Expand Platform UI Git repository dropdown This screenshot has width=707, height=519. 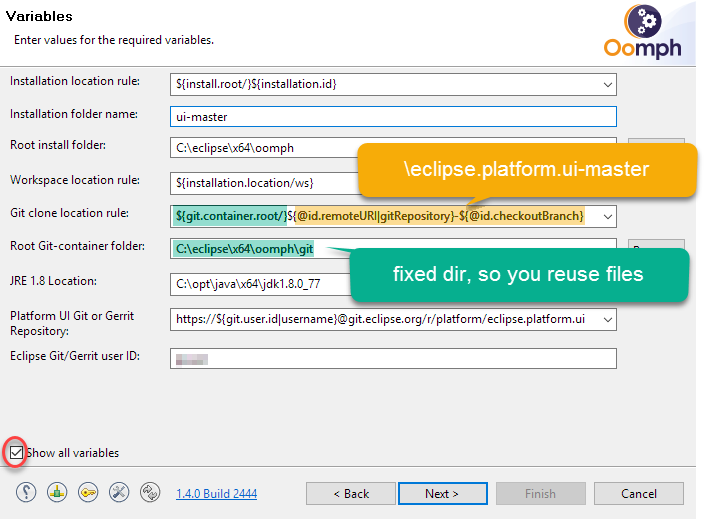[x=608, y=320]
